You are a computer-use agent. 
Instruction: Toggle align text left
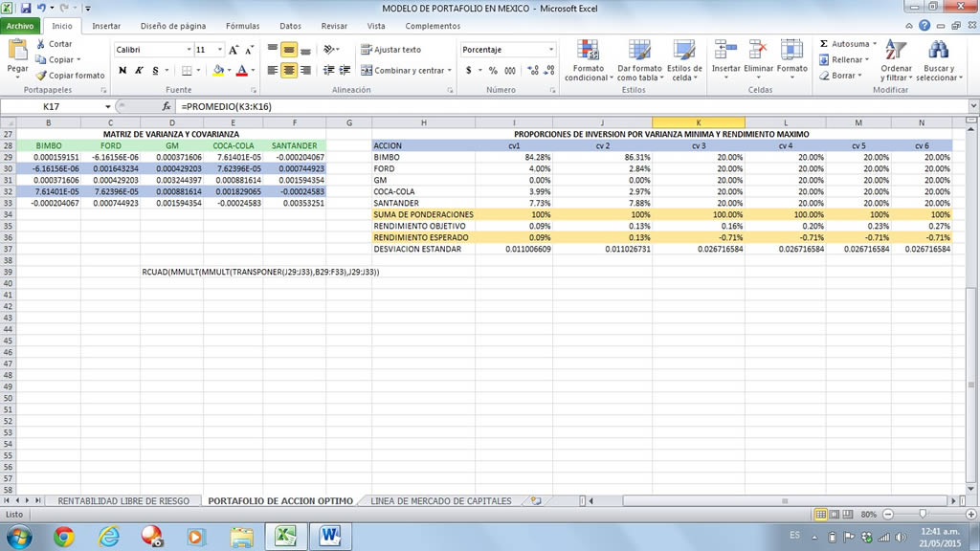273,71
